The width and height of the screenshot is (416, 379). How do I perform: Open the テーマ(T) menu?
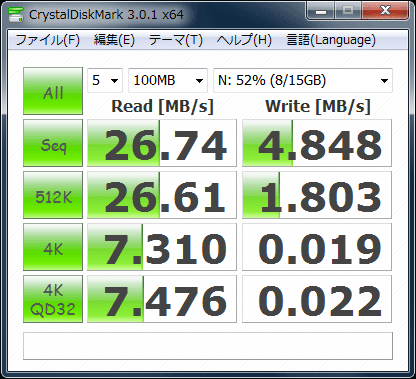point(176,40)
